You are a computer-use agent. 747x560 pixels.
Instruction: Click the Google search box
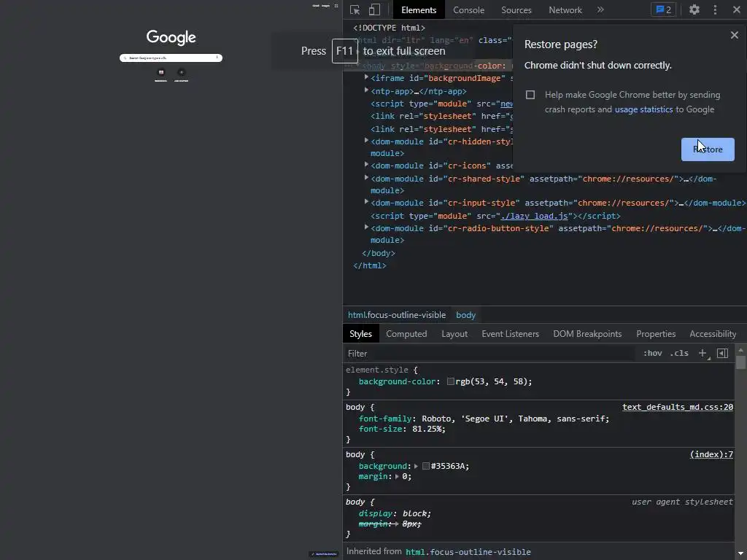click(171, 58)
